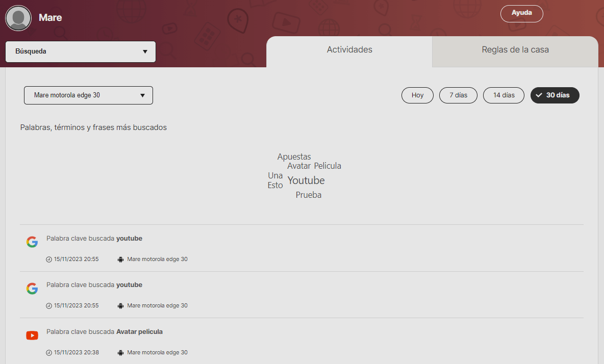
Task: Switch to the Actividades tab
Action: coord(349,50)
